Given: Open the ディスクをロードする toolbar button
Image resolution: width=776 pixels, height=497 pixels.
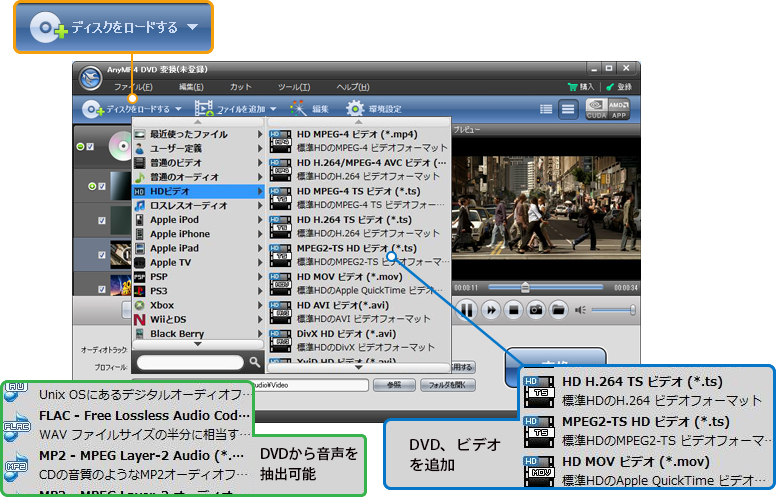Looking at the screenshot, I should click(132, 109).
